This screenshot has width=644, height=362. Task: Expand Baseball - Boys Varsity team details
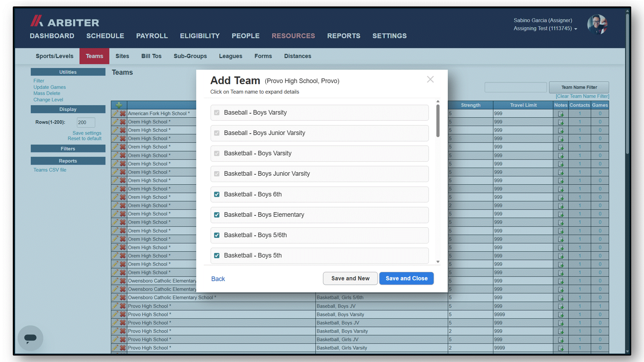(x=255, y=113)
